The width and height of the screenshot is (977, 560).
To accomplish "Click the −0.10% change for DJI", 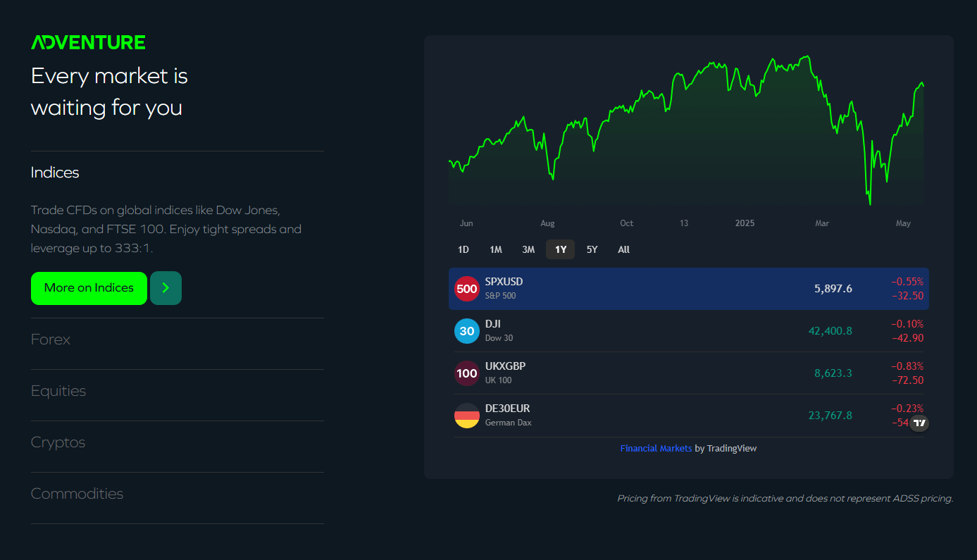I will tap(907, 324).
